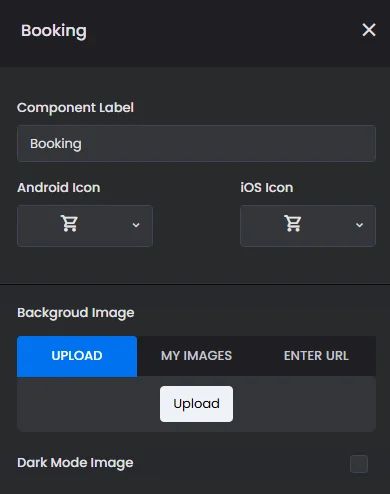This screenshot has height=494, width=390.
Task: Click the Dark Mode Image label
Action: [75, 463]
